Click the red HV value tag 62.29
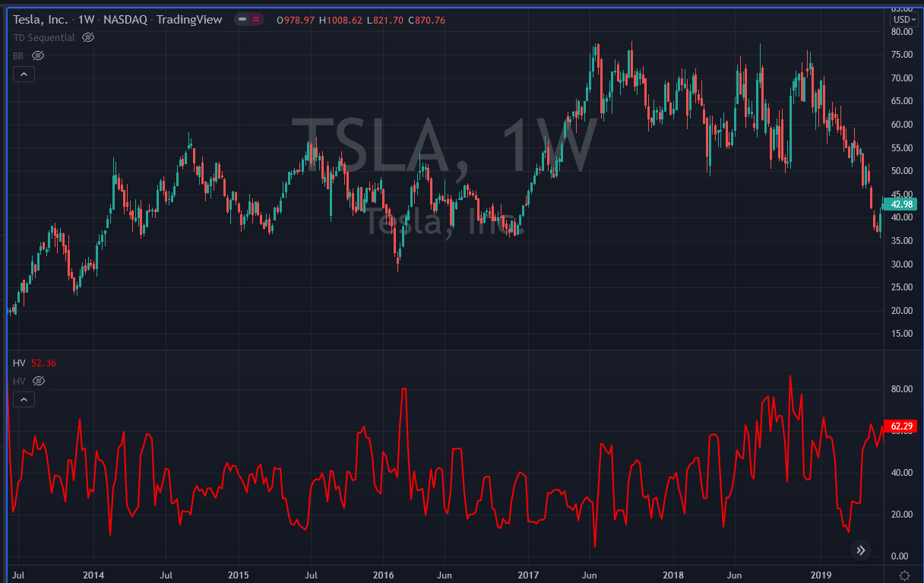 tap(901, 426)
